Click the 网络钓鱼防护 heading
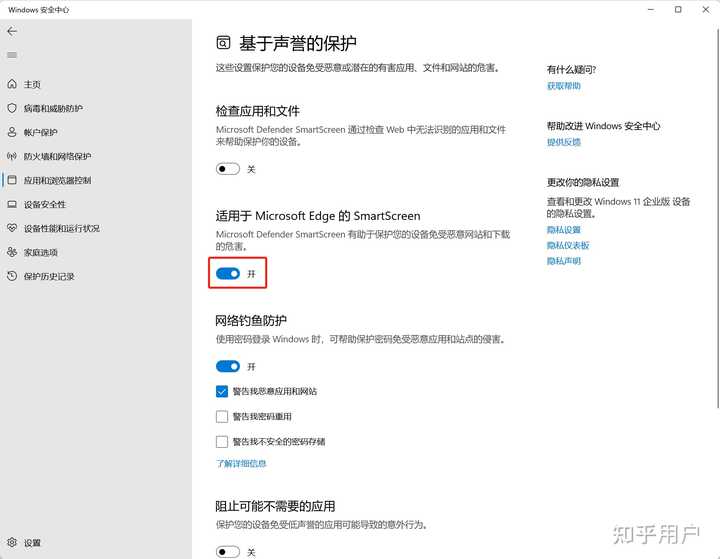This screenshot has height=559, width=720. 251,320
